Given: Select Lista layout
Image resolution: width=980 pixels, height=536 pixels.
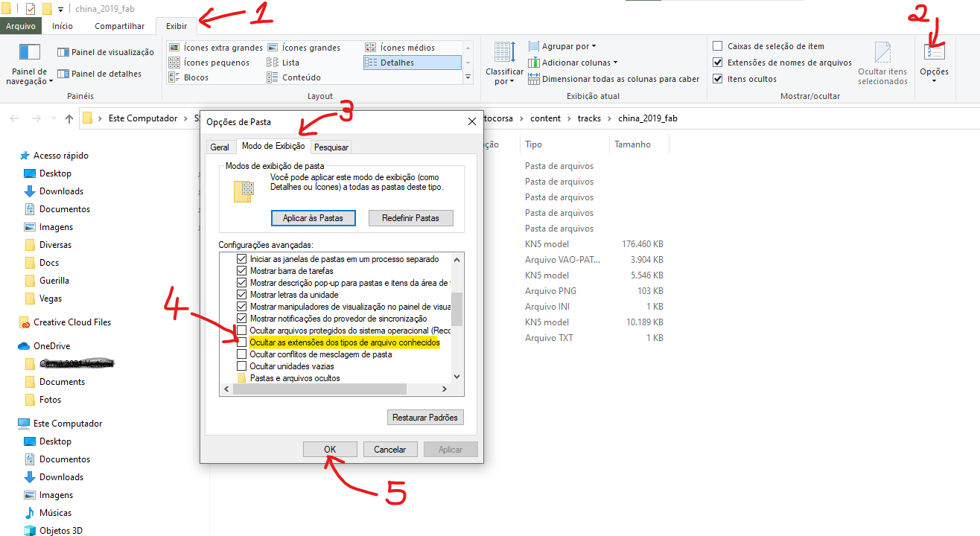Looking at the screenshot, I should coord(283,63).
